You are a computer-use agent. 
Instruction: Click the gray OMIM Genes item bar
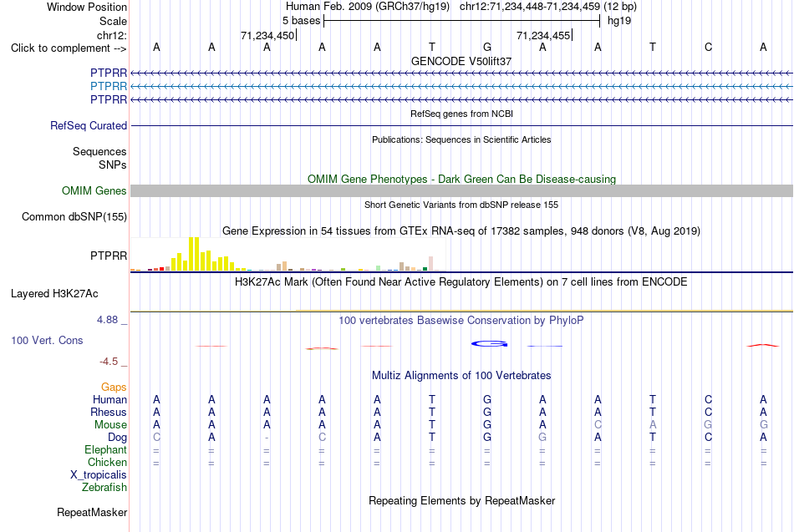click(461, 190)
